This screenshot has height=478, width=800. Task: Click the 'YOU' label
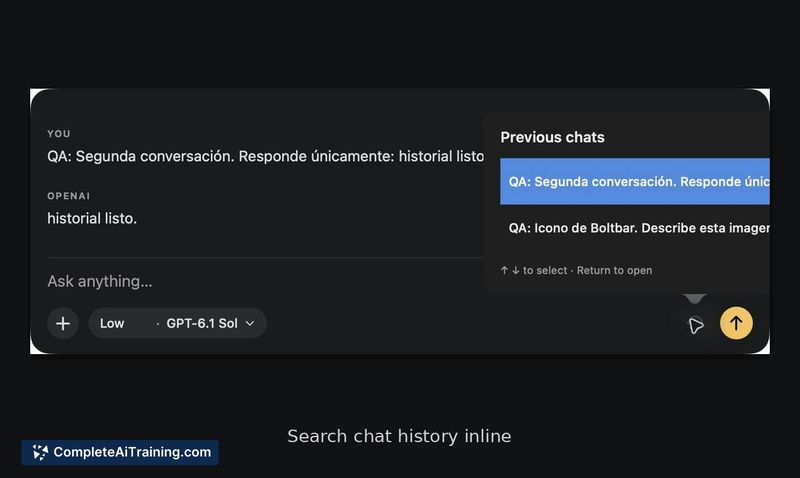tap(59, 134)
